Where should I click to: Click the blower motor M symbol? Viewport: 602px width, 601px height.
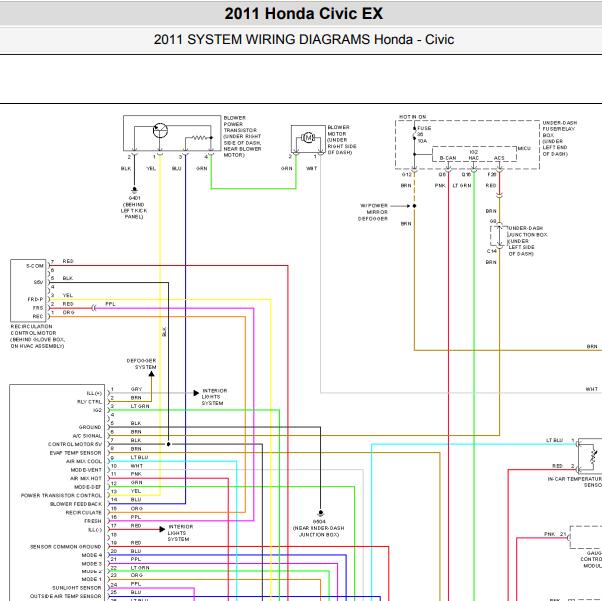click(308, 137)
